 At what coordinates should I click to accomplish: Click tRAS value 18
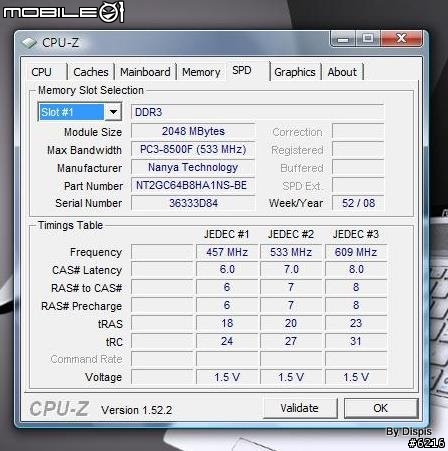coord(227,323)
